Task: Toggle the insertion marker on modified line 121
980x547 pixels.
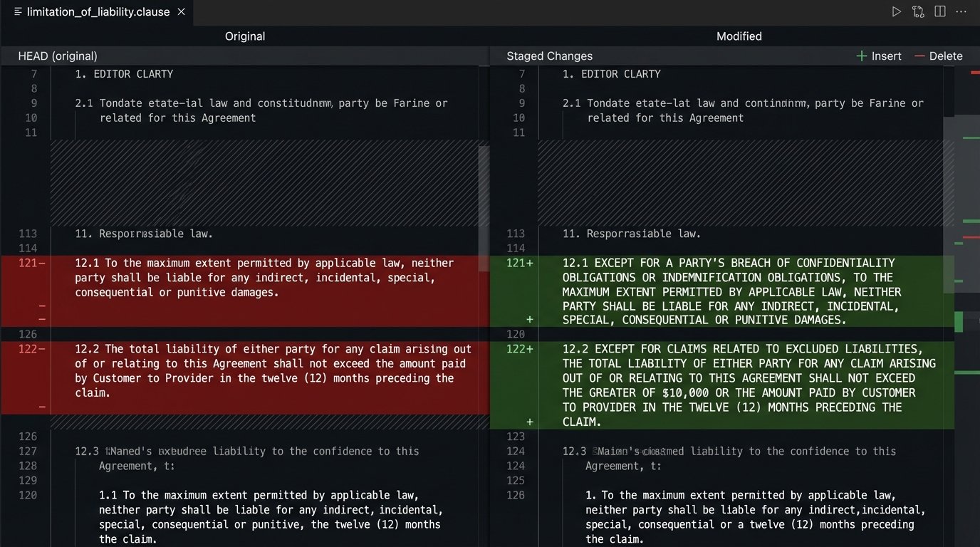Action: [x=531, y=263]
